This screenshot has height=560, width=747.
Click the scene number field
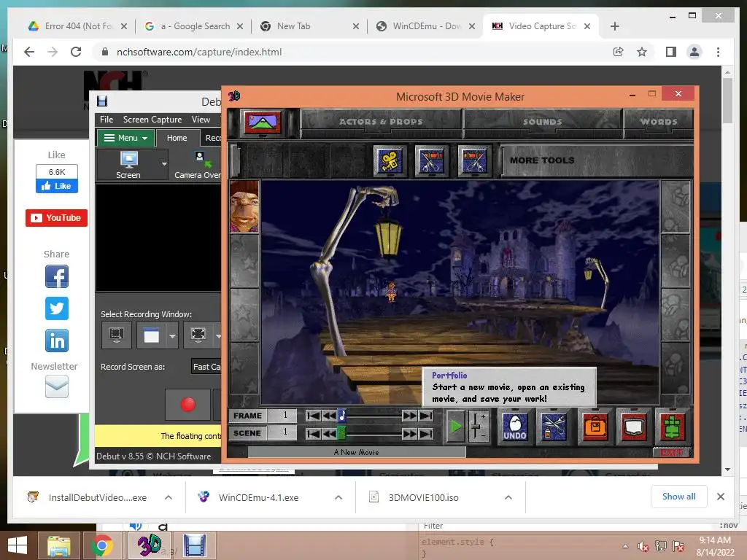click(282, 433)
